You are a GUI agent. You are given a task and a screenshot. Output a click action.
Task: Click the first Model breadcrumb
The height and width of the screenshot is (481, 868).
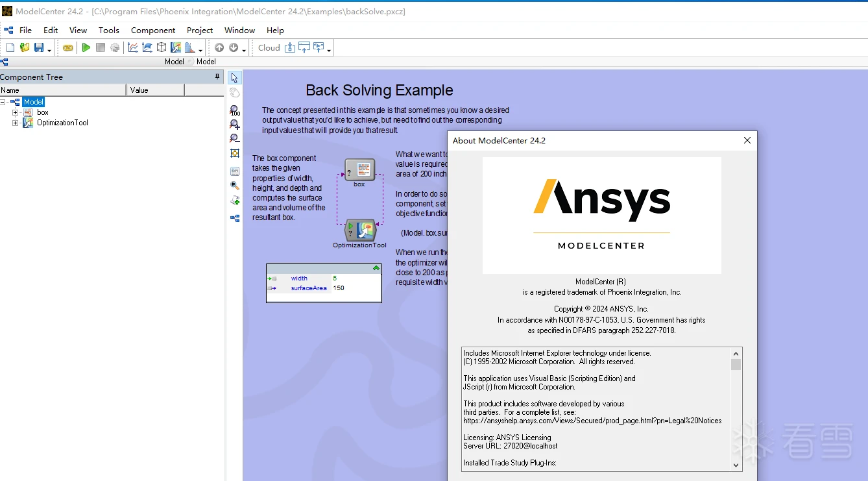point(175,62)
